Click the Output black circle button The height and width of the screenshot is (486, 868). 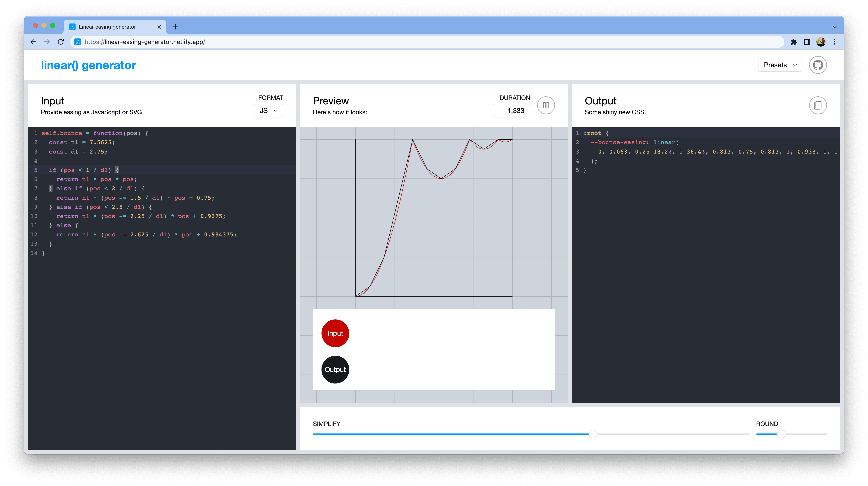[335, 369]
